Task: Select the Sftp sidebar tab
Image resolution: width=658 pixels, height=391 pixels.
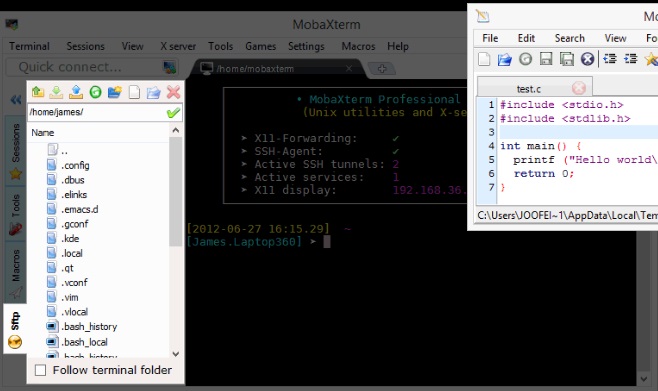Action: [x=15, y=328]
